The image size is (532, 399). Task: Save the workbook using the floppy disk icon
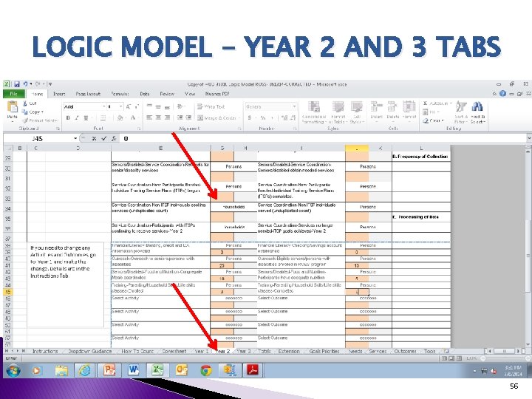click(16, 84)
